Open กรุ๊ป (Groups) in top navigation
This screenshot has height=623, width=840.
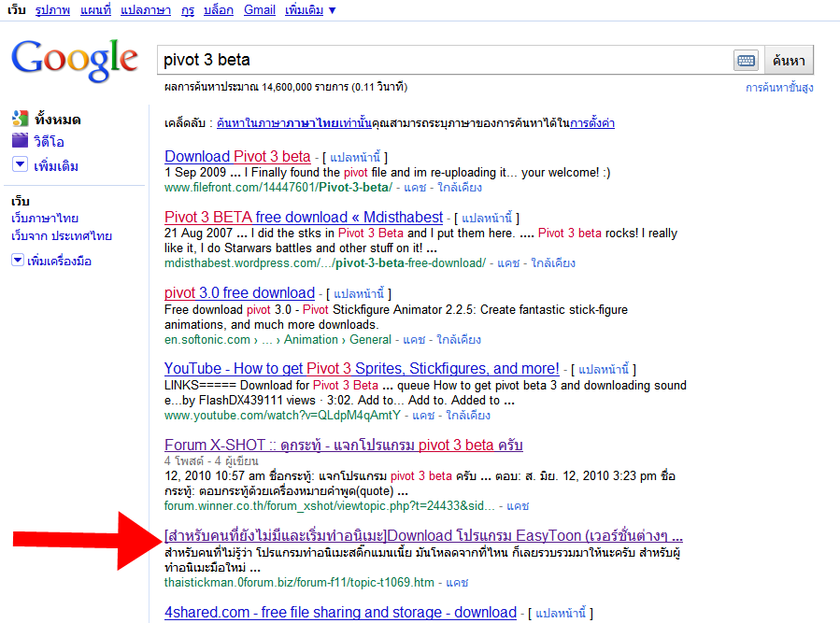coord(188,10)
